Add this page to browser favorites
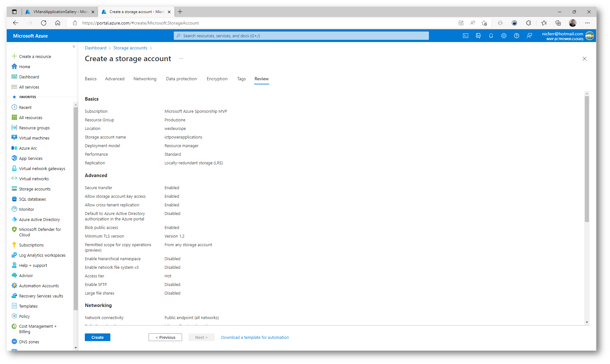This screenshot has width=610, height=364. (x=484, y=23)
